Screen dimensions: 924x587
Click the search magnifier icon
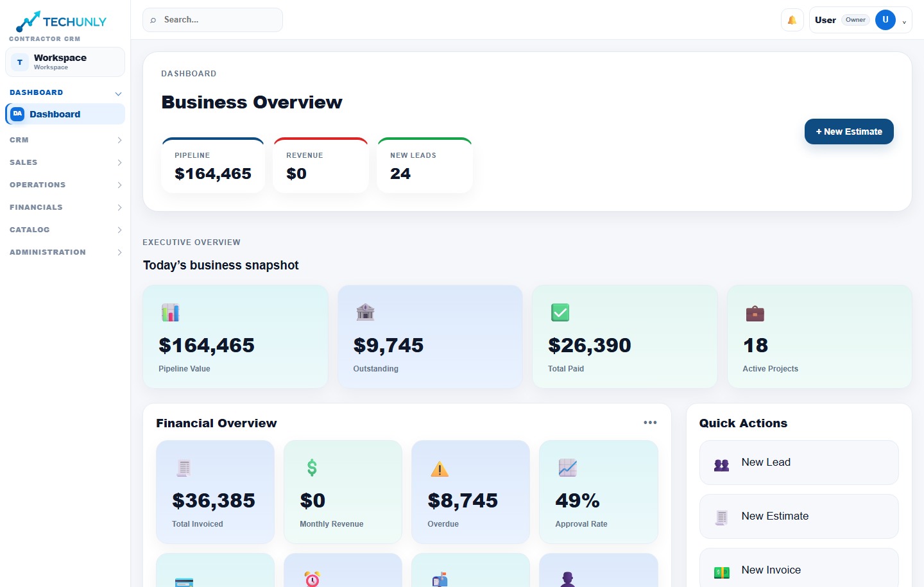tap(153, 21)
